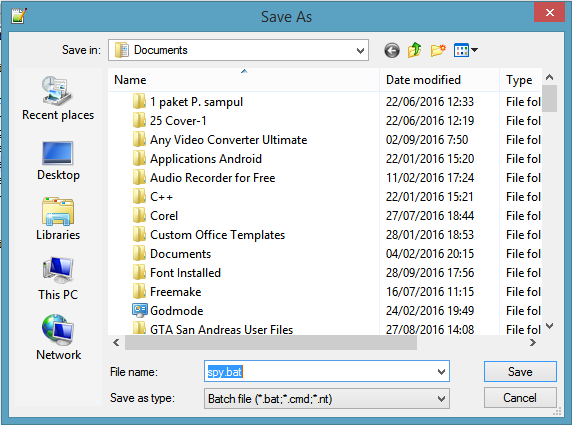The height and width of the screenshot is (425, 572).
Task: Select This PC in places bar
Action: click(x=58, y=279)
